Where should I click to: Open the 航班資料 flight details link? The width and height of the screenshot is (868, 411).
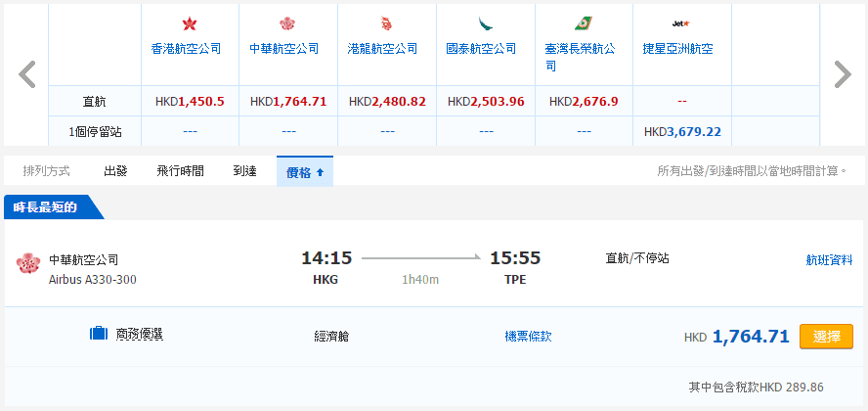point(829,260)
